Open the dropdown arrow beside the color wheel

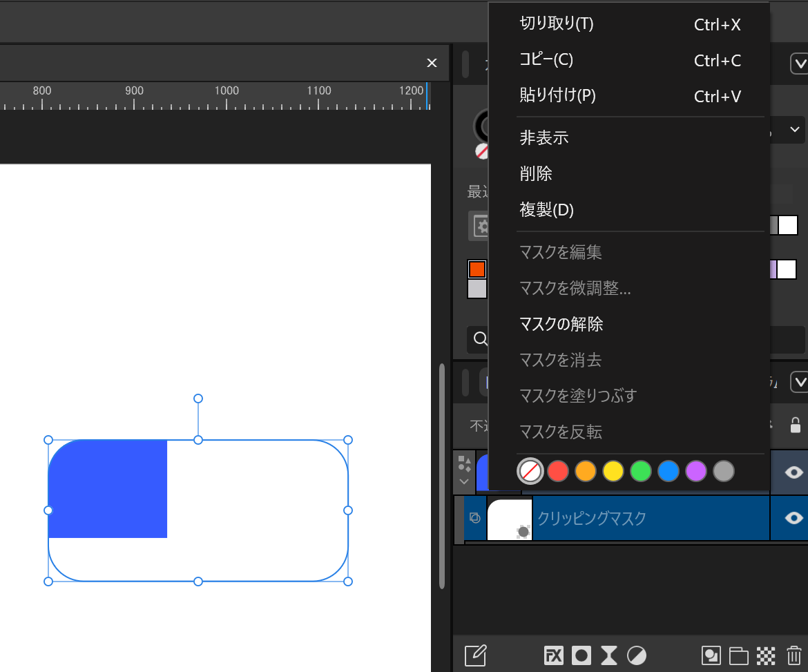pyautogui.click(x=795, y=129)
